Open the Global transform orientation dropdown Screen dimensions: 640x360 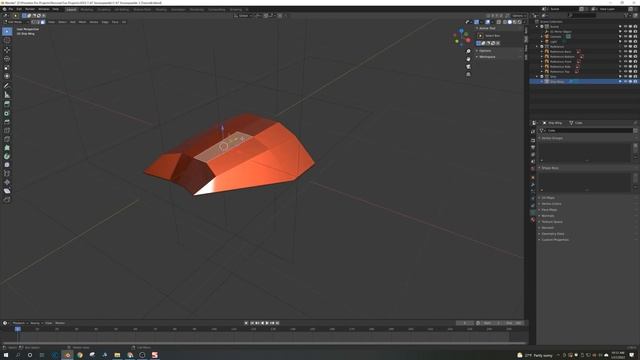pos(243,16)
